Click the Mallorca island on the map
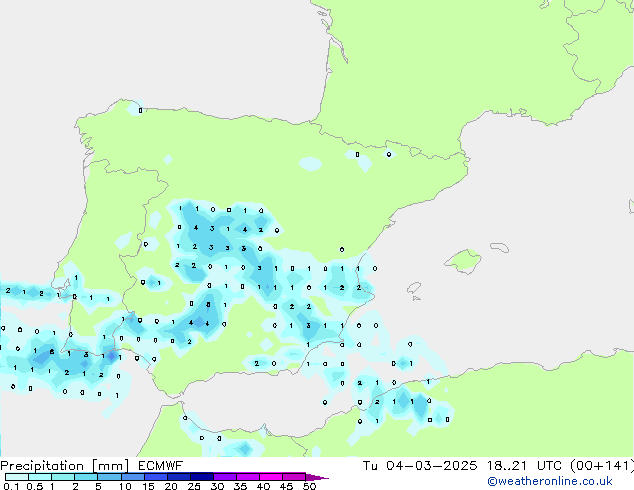Screen dimensions: 634x490 click(464, 261)
